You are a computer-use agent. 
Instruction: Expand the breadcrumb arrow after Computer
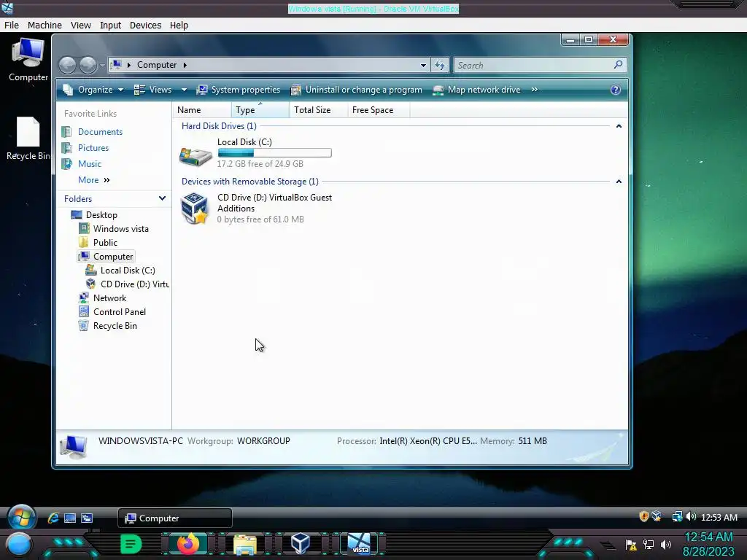185,65
